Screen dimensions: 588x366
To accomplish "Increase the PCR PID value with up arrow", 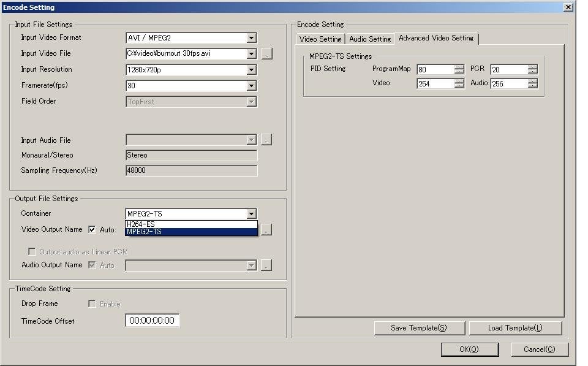I will tap(533, 67).
